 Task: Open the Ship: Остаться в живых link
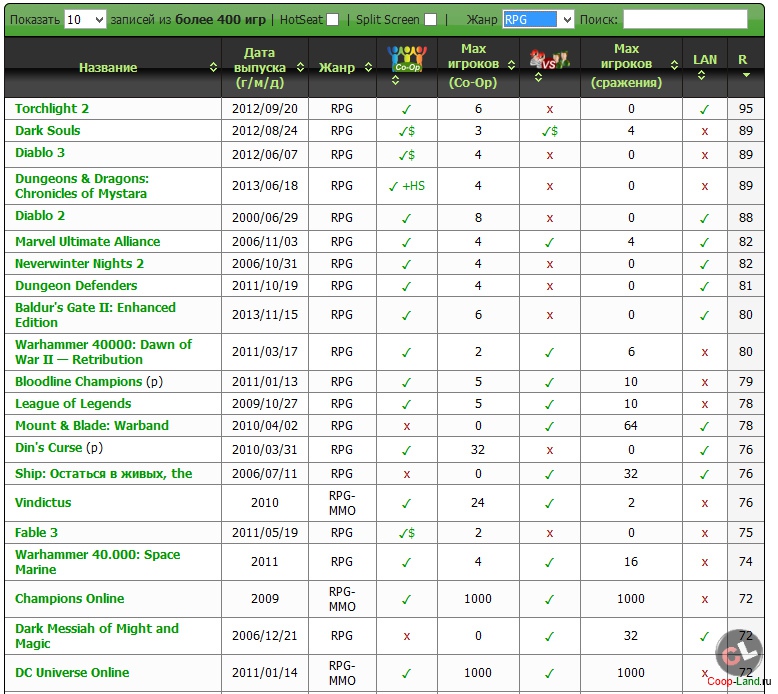(104, 473)
